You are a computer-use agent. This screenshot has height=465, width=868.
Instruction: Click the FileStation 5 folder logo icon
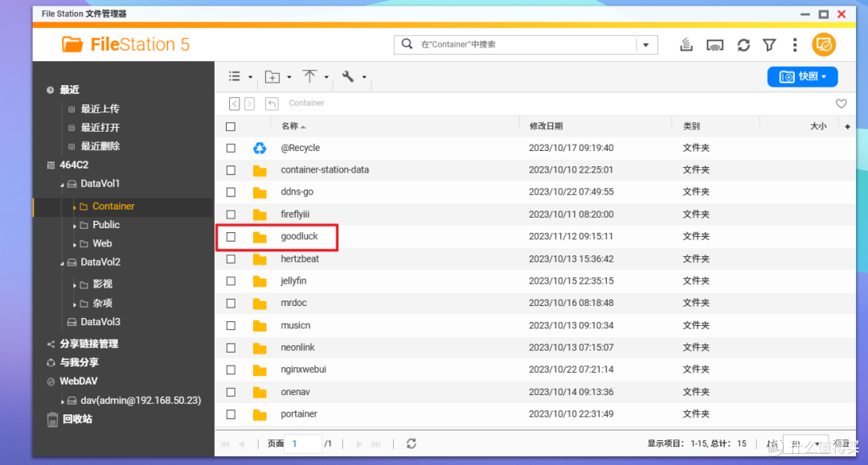point(72,44)
